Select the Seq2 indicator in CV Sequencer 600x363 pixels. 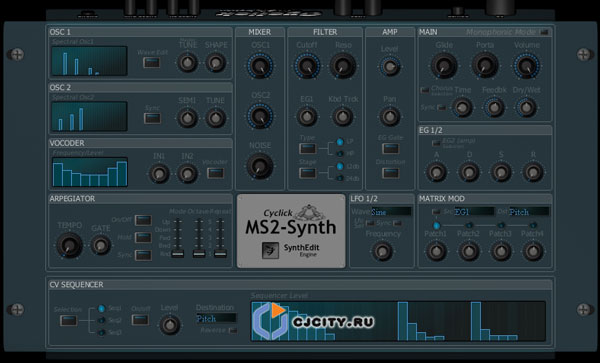[101, 321]
